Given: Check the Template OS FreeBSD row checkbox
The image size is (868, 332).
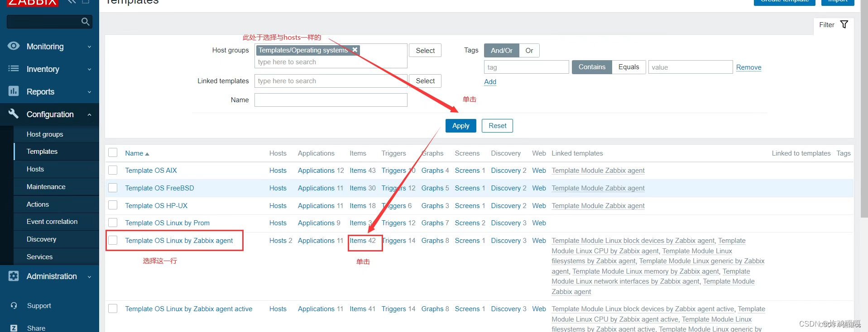Looking at the screenshot, I should tap(113, 188).
